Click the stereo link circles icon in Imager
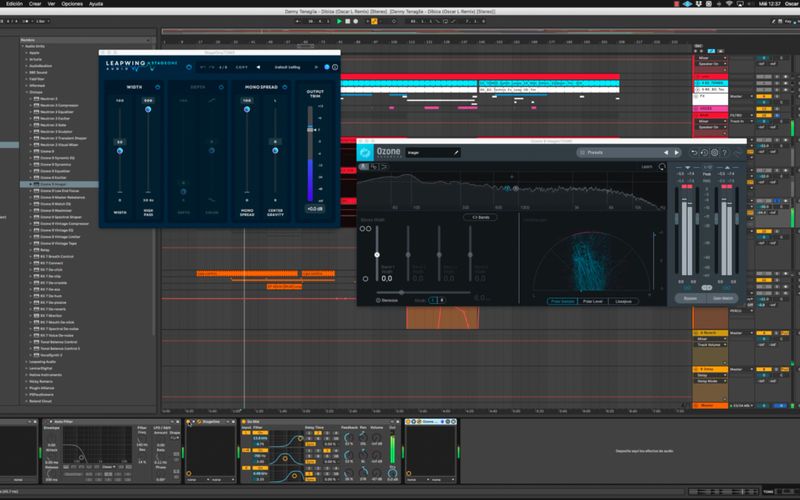 click(365, 229)
